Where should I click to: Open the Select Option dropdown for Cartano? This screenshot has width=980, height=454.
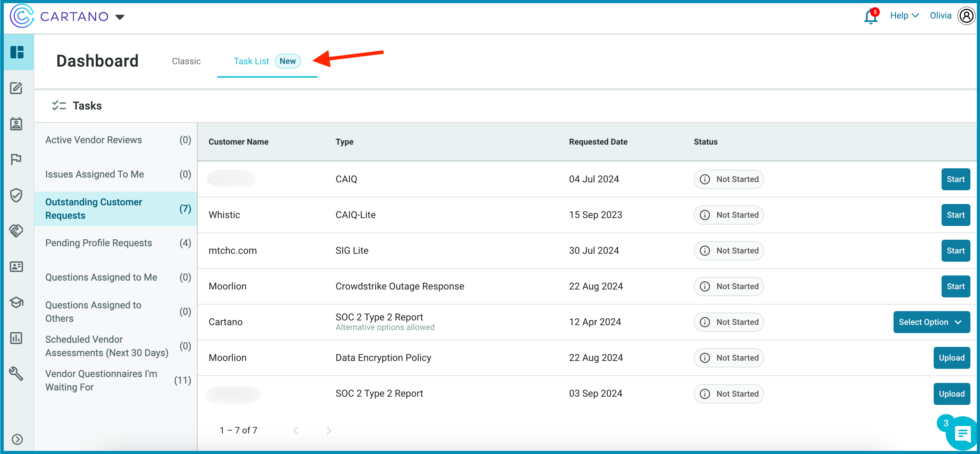tap(931, 322)
